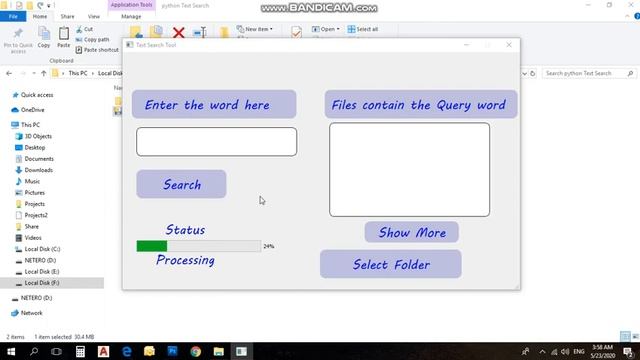Click This PC in address breadcrumb
The width and height of the screenshot is (640, 360).
[x=78, y=73]
